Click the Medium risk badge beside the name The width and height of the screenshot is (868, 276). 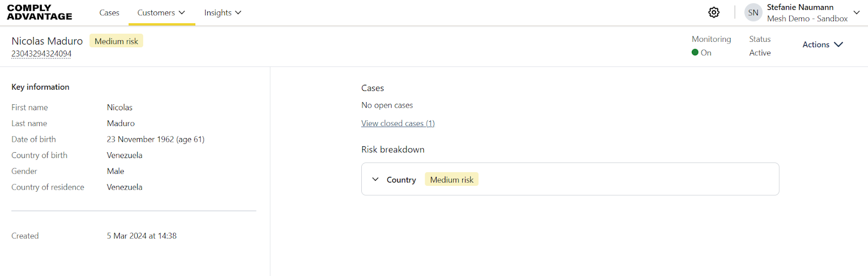click(x=116, y=41)
